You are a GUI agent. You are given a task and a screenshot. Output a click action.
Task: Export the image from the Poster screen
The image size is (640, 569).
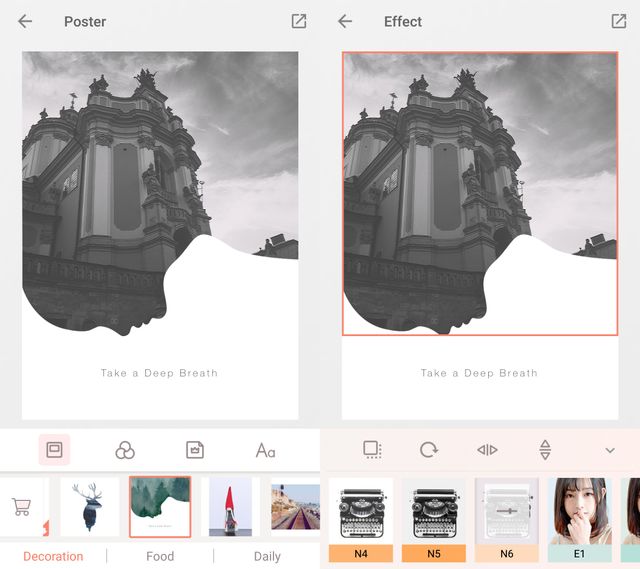298,21
